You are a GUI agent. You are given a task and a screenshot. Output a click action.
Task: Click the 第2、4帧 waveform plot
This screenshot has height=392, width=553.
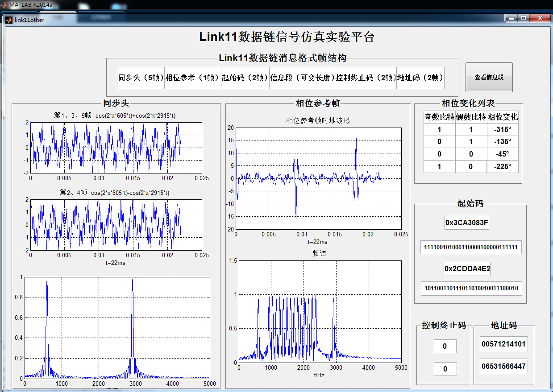(116, 225)
